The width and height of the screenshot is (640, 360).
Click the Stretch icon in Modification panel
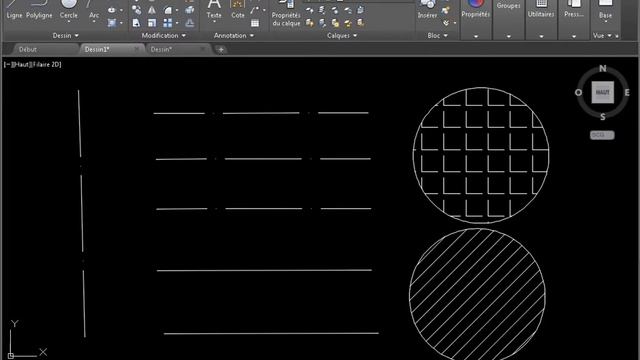[x=136, y=23]
